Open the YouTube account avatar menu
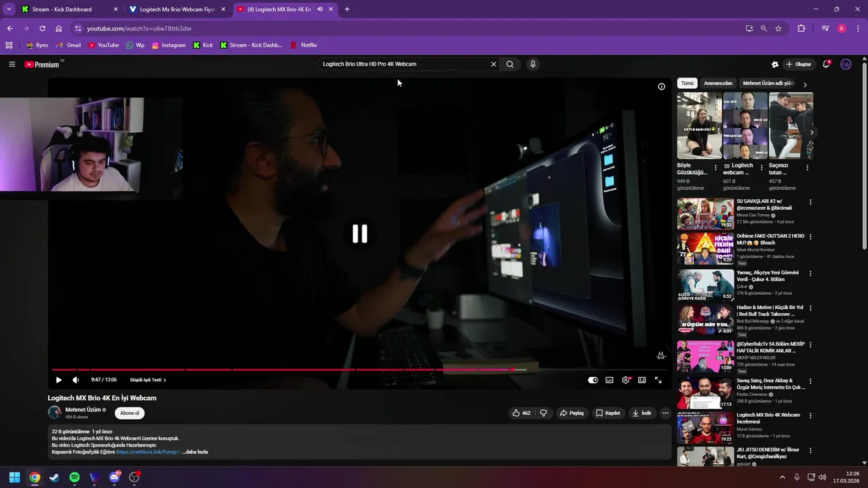The height and width of the screenshot is (488, 868). pyautogui.click(x=846, y=64)
